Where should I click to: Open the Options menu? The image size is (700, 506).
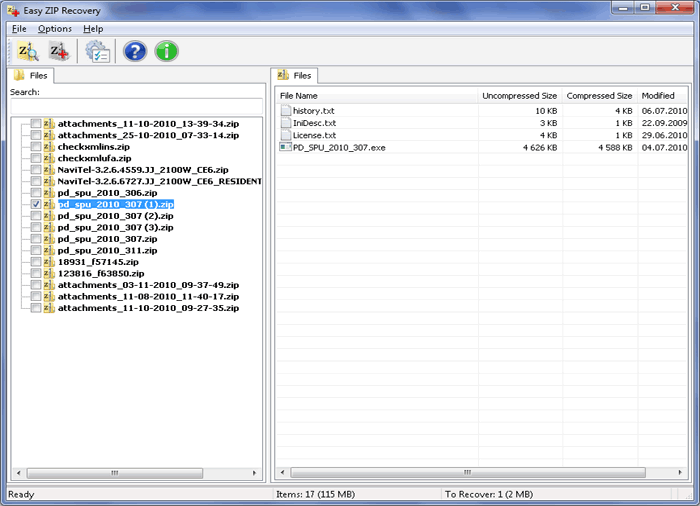tap(55, 29)
